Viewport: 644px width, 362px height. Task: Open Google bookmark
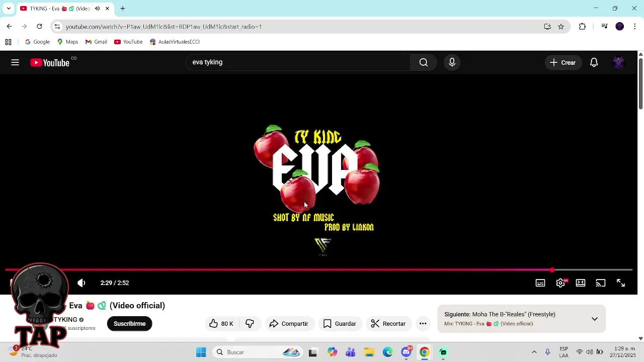tap(37, 42)
